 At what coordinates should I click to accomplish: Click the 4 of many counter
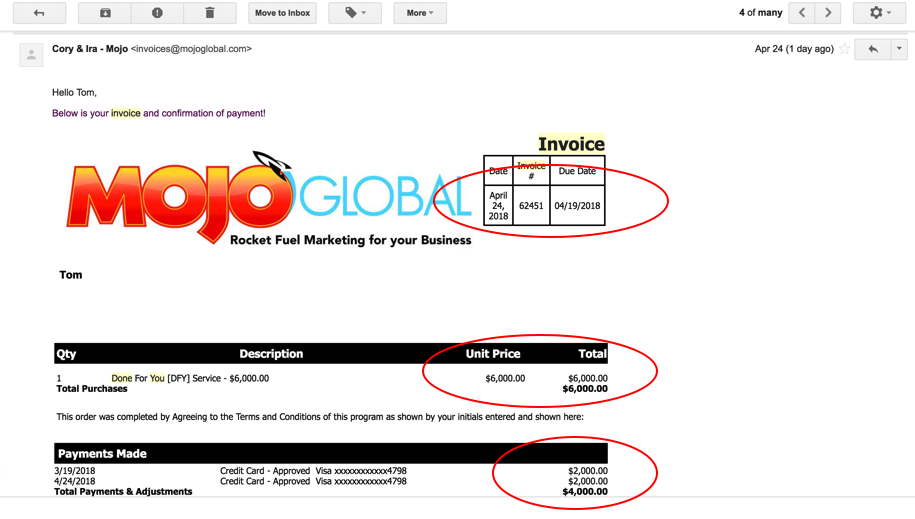pos(760,13)
